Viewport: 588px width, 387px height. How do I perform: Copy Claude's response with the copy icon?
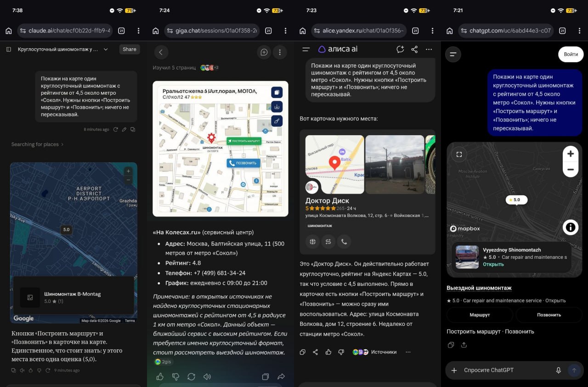tap(13, 370)
